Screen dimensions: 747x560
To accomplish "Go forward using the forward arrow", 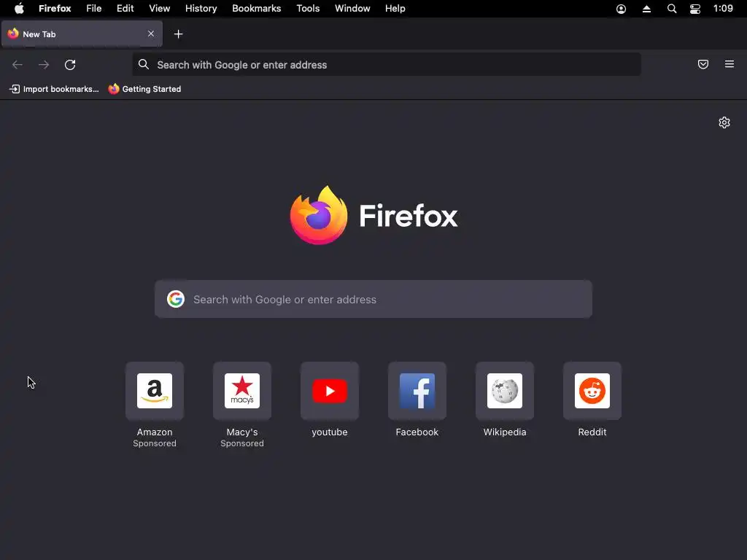I will 44,65.
